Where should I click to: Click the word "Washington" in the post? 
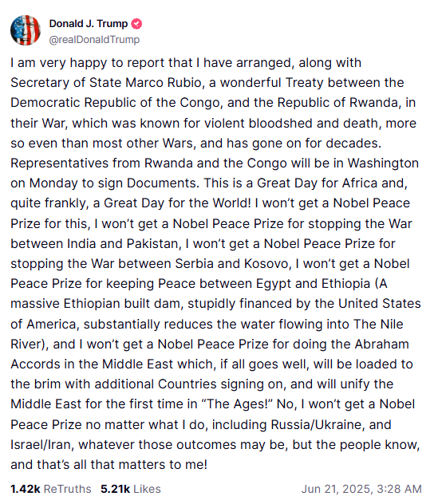point(383,163)
